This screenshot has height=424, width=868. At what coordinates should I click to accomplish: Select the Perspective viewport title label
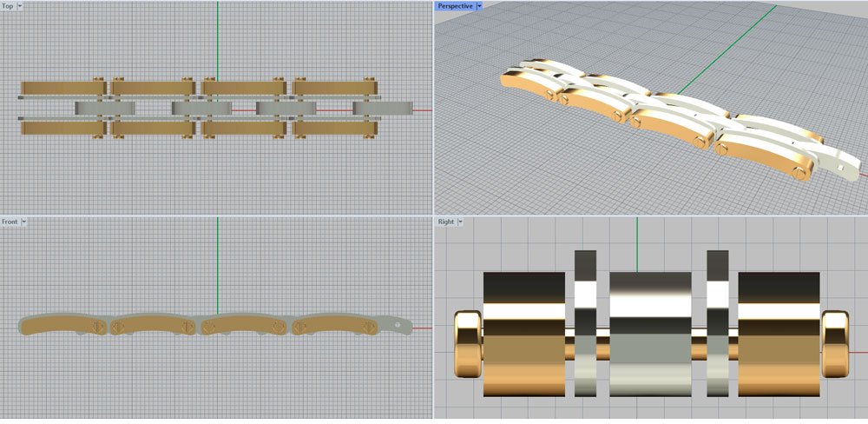point(456,6)
